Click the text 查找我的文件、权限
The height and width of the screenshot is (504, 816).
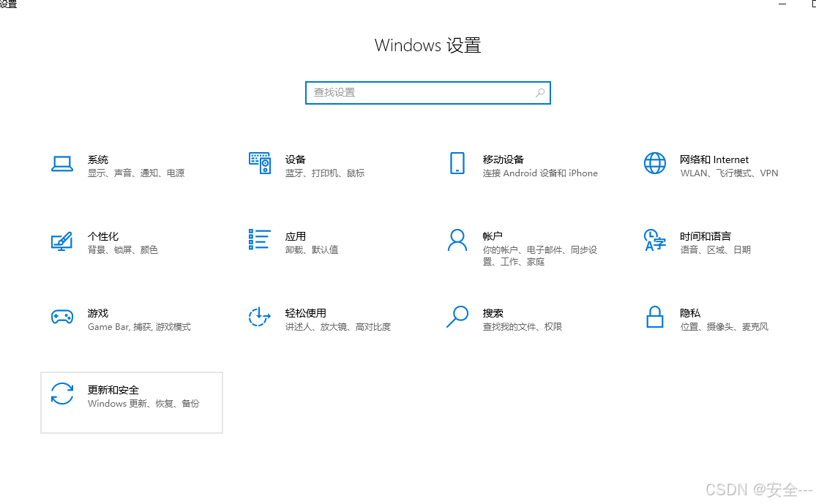(523, 327)
